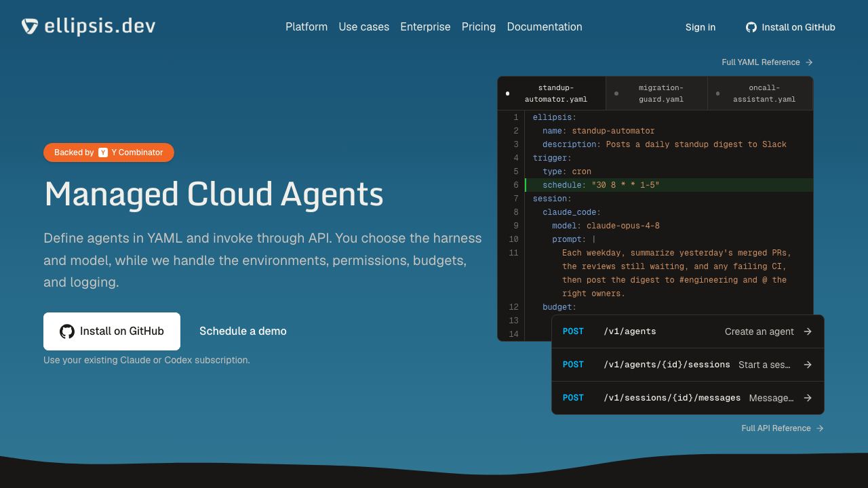868x488 pixels.
Task: Switch to the migration-guard.yaml tab
Action: [656, 94]
